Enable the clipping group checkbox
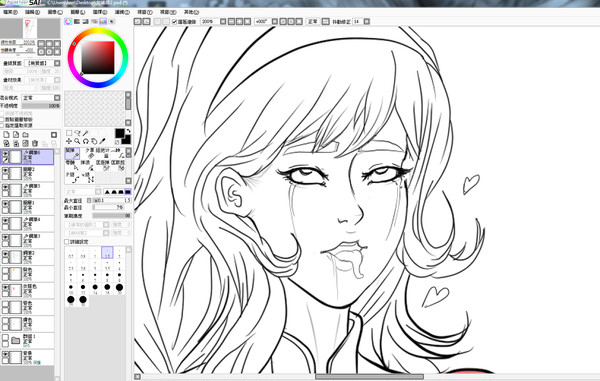 coord(2,119)
